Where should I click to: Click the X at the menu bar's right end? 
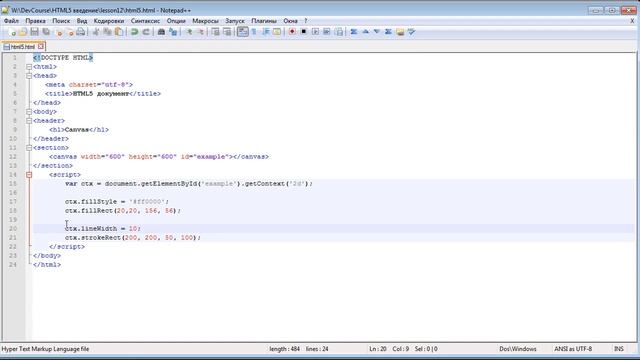(x=632, y=21)
